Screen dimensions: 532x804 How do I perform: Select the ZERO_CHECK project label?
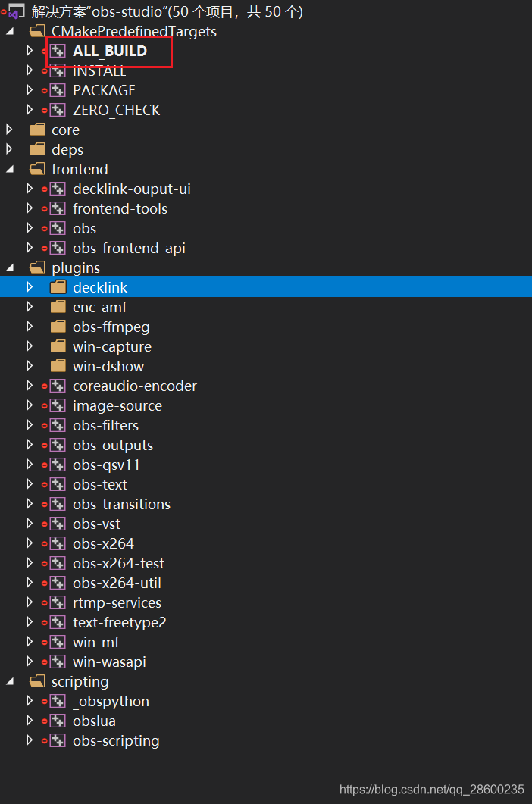click(x=117, y=110)
